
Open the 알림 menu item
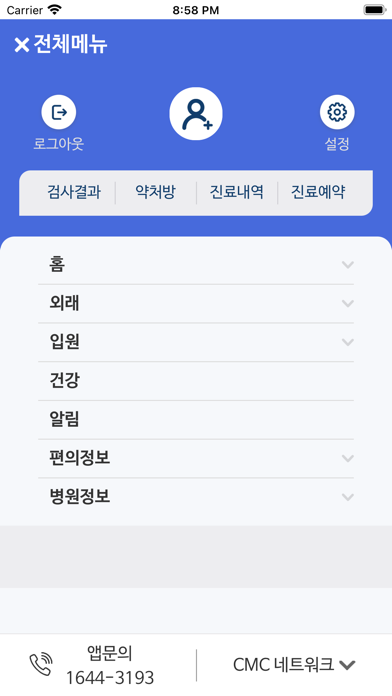pos(196,419)
